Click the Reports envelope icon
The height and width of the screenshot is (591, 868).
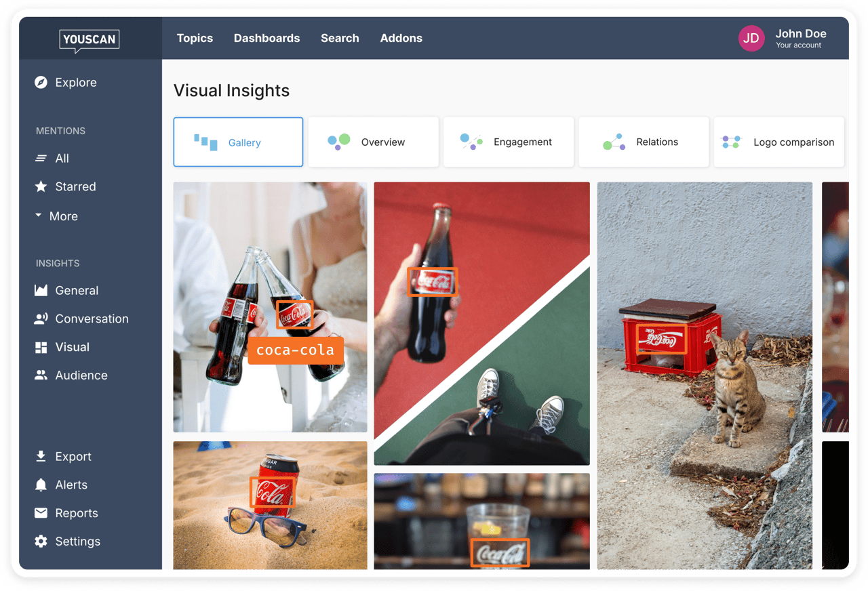[41, 513]
